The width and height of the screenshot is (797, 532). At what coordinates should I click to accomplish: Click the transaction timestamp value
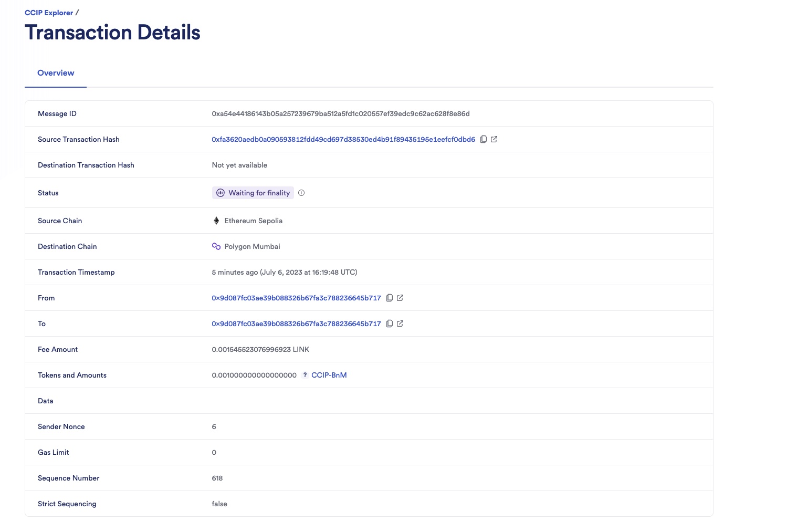[285, 272]
